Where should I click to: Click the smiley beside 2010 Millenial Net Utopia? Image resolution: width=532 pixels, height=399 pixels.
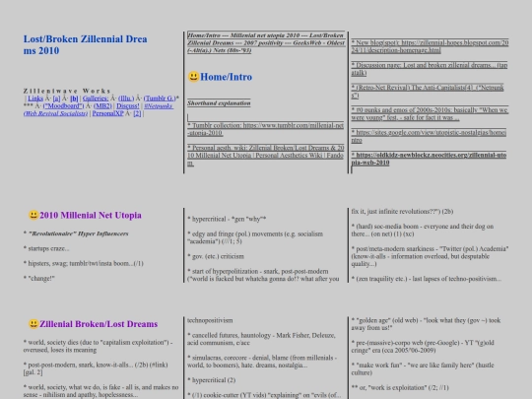[x=33, y=215]
